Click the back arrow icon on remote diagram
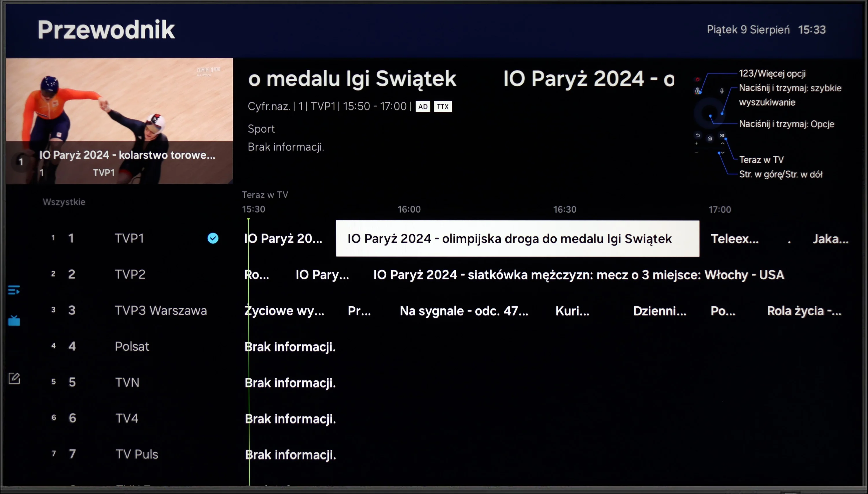Screen dimensions: 868x494 pos(698,135)
